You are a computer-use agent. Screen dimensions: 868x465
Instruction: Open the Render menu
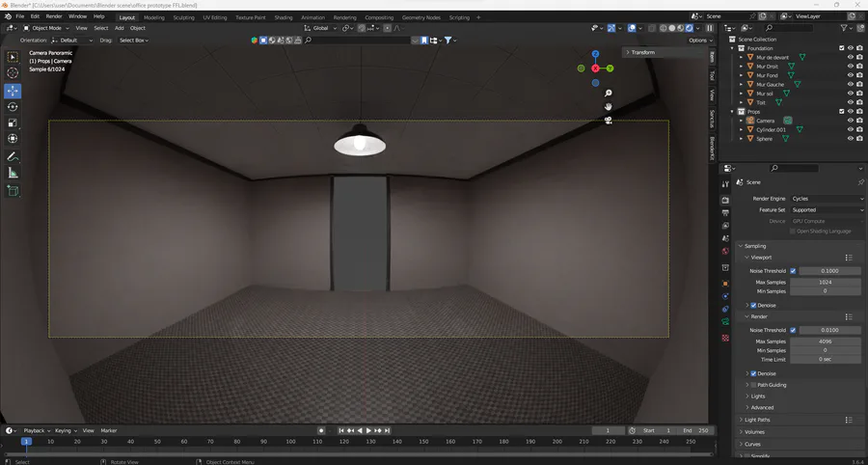click(54, 16)
